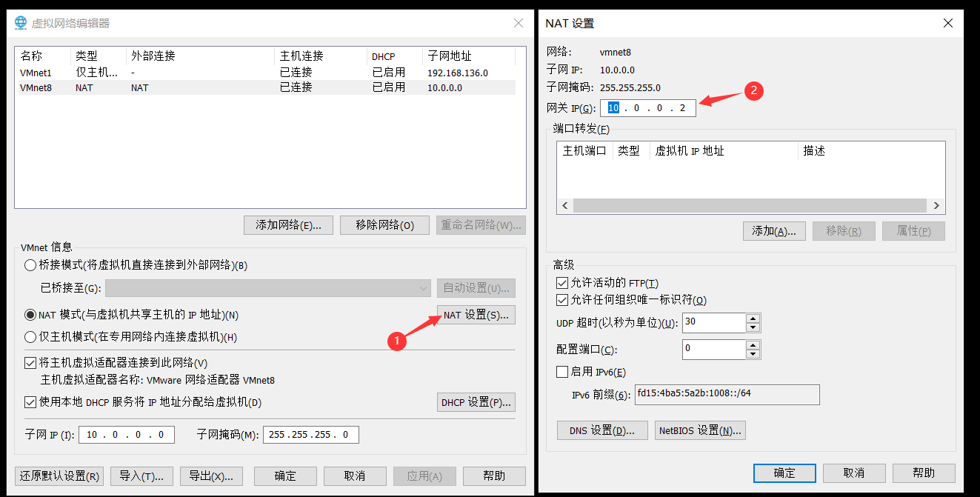The height and width of the screenshot is (497, 980).
Task: Click the 虚拟机 IP 地址 column header
Action: click(724, 151)
